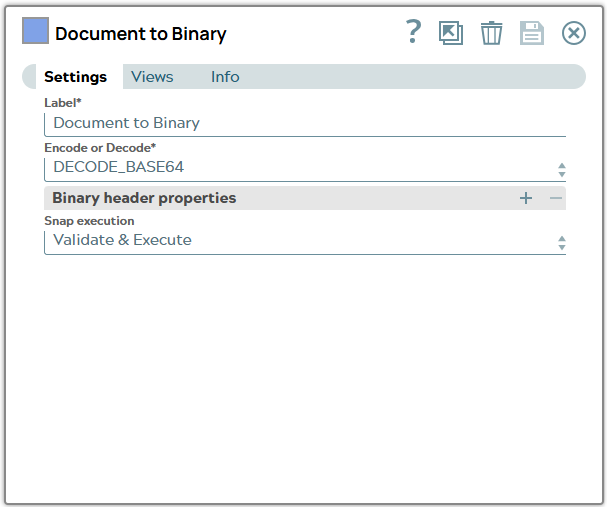Click the dialog title Document to Binary
Screen dimensions: 607x507
(141, 34)
